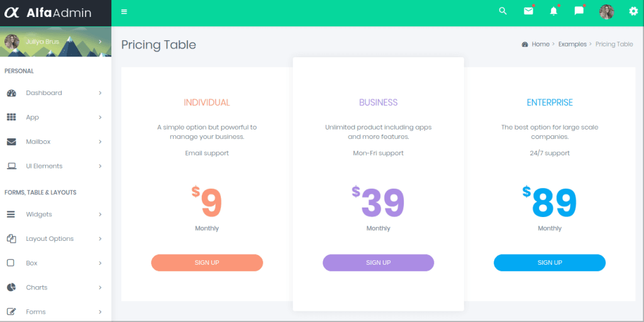Screen dimensions: 644x322
Task: Expand the UI Elements chevron
Action: pos(100,166)
